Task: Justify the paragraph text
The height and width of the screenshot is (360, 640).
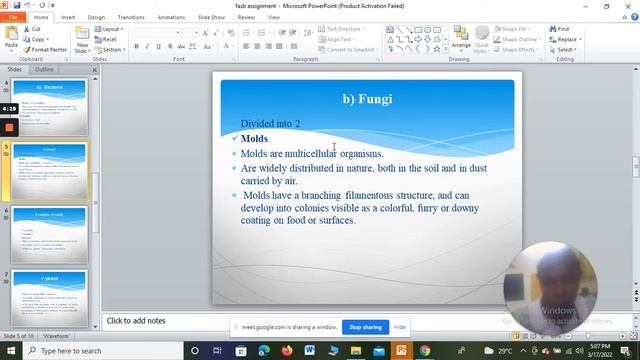Action: [x=279, y=46]
